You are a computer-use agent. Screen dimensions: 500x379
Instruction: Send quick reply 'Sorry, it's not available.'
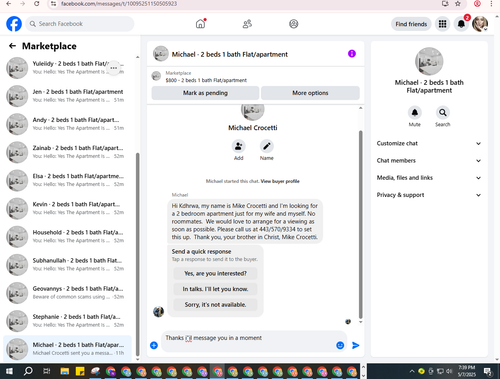coord(215,305)
